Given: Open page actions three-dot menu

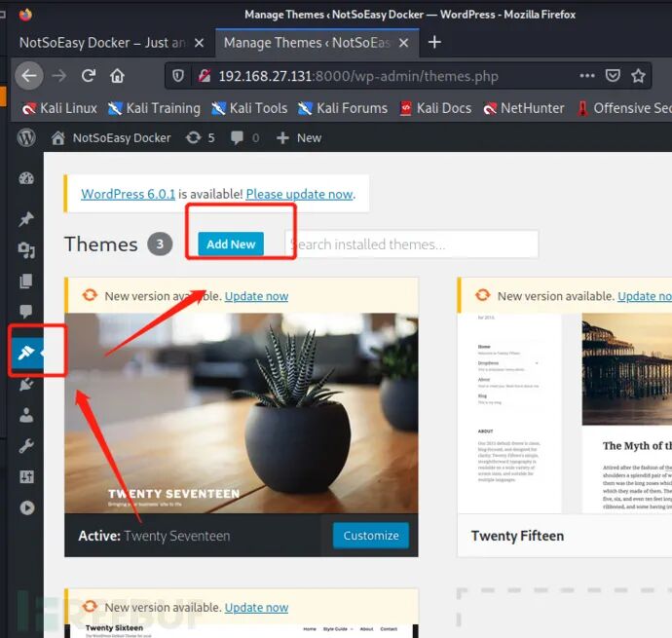Looking at the screenshot, I should [587, 75].
